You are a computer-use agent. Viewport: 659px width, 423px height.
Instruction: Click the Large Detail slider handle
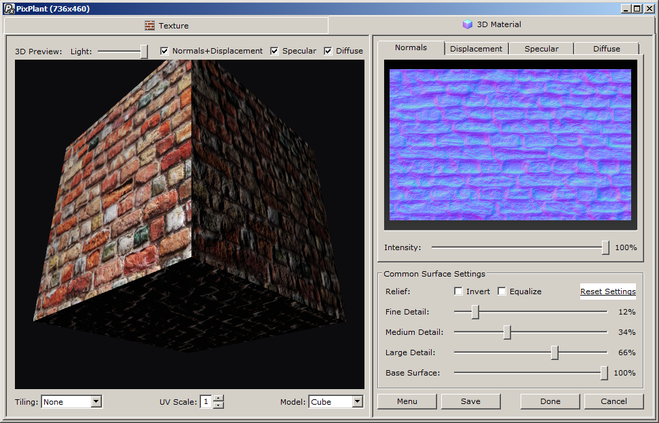point(555,352)
